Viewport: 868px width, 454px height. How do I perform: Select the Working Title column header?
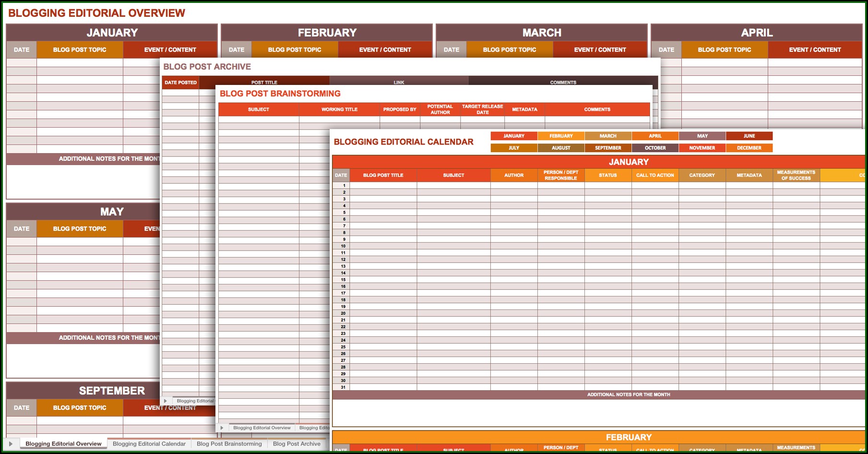(x=339, y=109)
